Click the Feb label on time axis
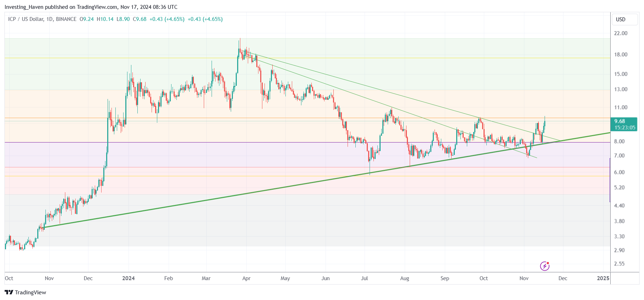 pos(169,278)
